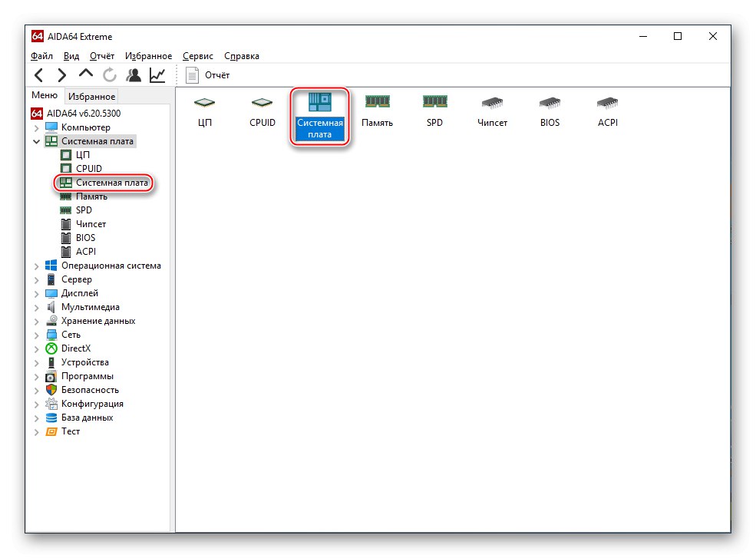Expand the DirectX tree node
This screenshot has width=756, height=558.
click(36, 349)
